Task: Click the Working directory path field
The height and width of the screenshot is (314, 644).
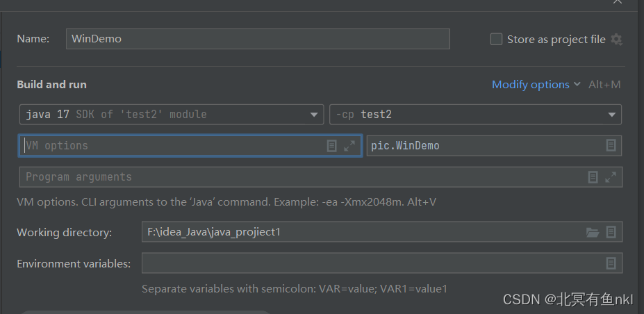Action: [x=361, y=232]
